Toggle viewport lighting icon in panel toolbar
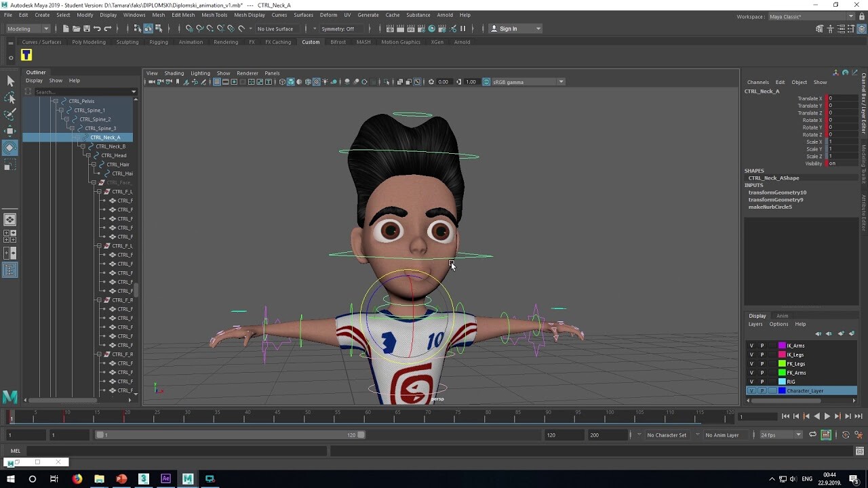This screenshot has height=488, width=868. [325, 81]
